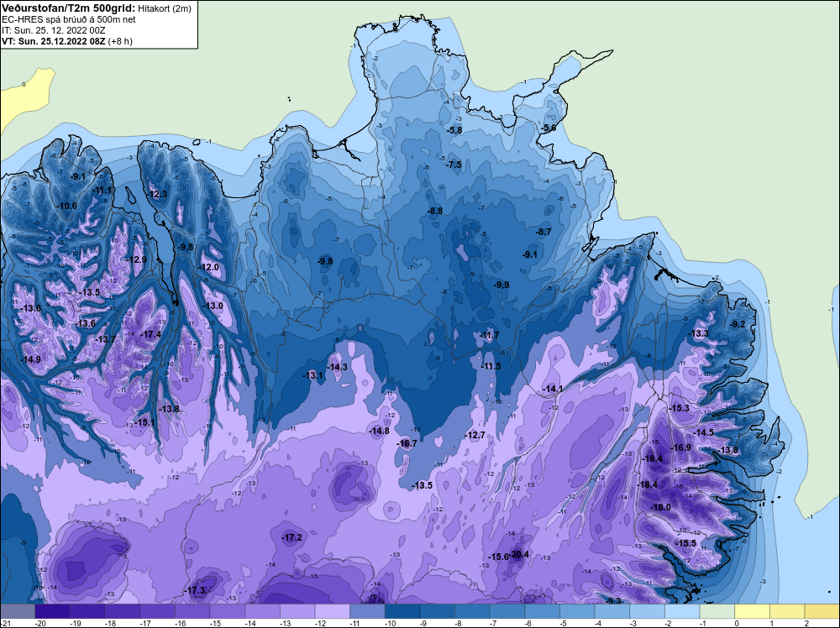Screen dimensions: 840x628
Task: Click legend swatch between -4 and -3
Action: coord(612,611)
